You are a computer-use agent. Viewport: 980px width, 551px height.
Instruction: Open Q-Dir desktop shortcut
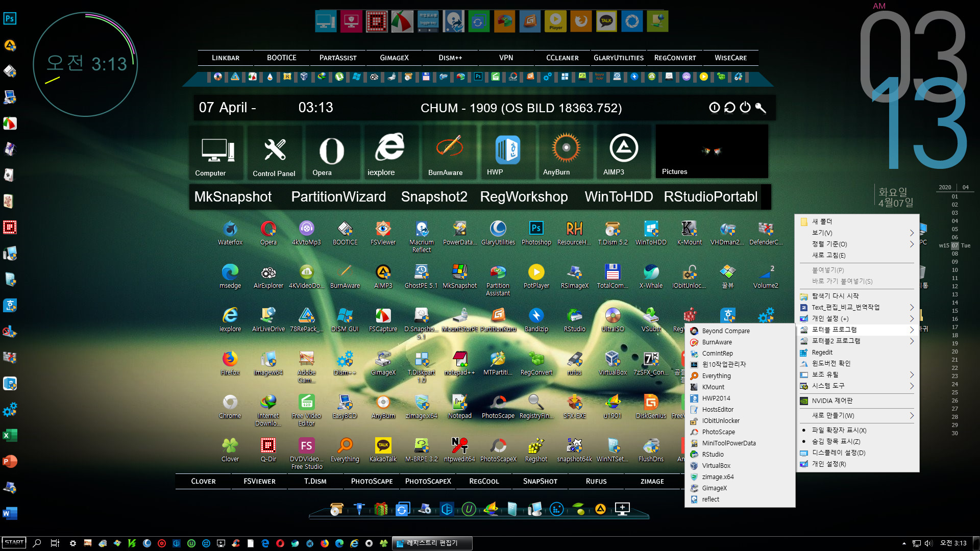coord(268,450)
